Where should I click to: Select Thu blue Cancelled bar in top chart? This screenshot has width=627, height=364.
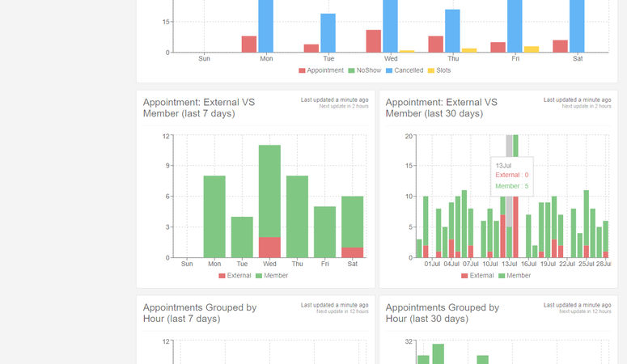pyautogui.click(x=453, y=31)
